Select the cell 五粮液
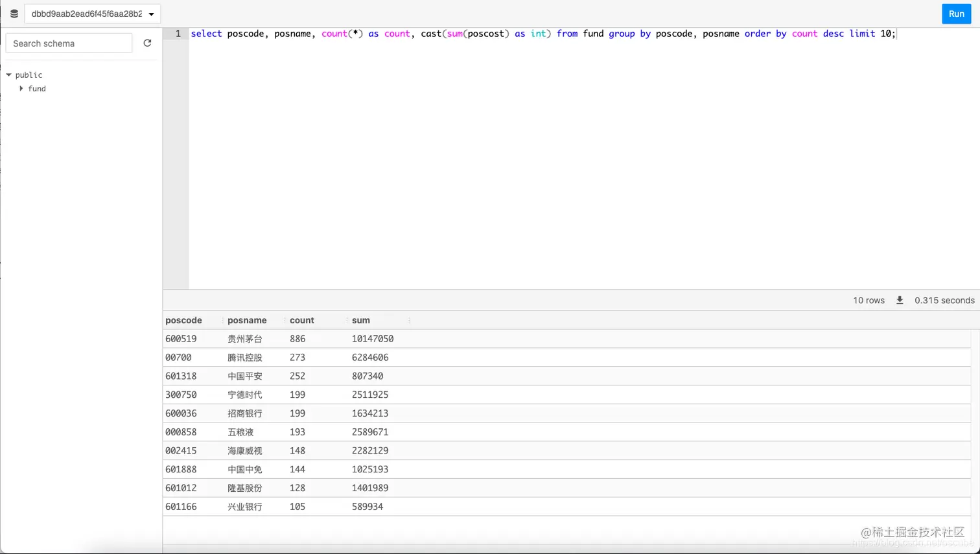Screen dimensions: 980x554 pos(240,432)
